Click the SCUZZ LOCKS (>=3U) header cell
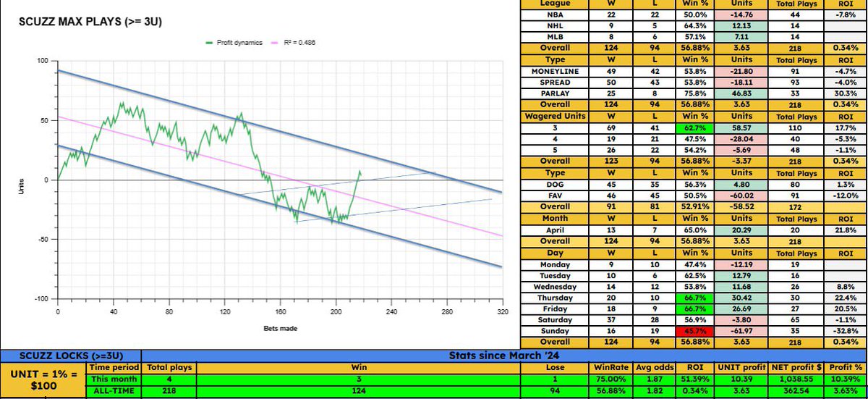This screenshot has height=399, width=868. 70,356
